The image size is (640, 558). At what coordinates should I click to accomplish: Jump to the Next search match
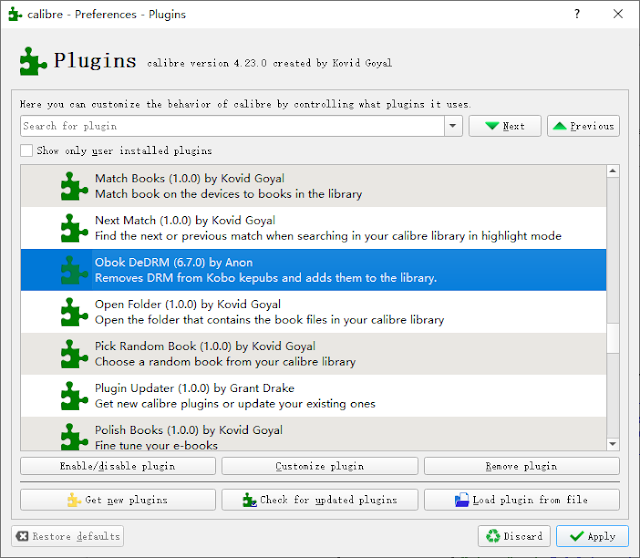click(x=505, y=126)
